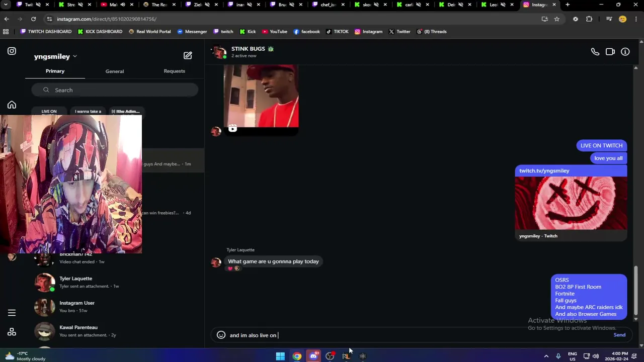This screenshot has height=362, width=644.
Task: Go back with browser back arrow
Action: click(x=7, y=19)
